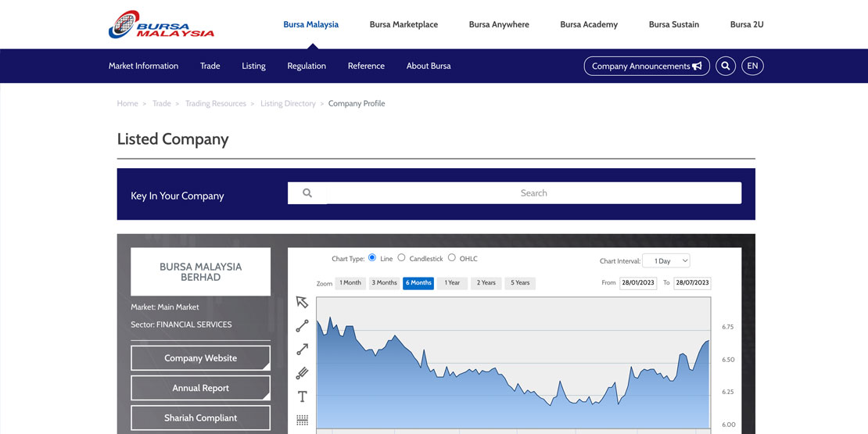Open the Company Website button

[x=200, y=358]
